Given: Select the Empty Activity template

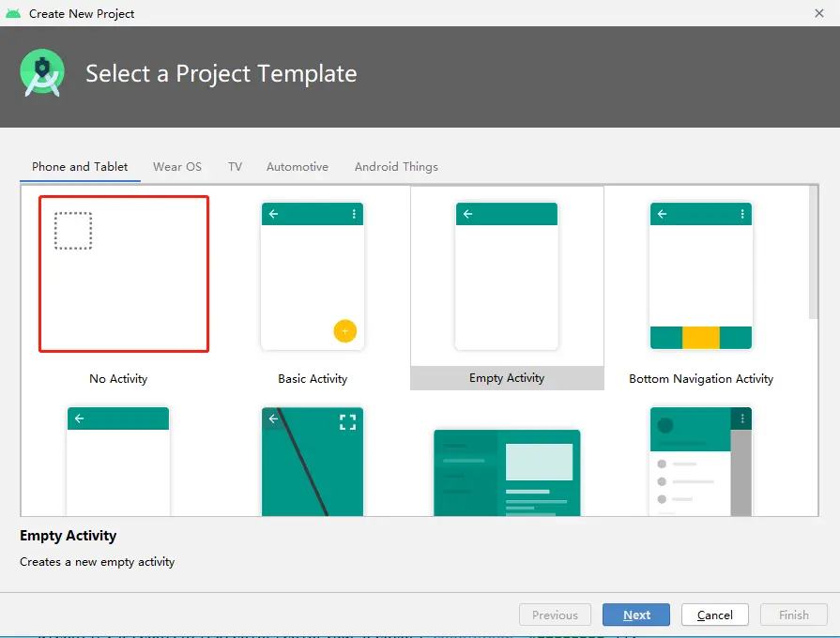Looking at the screenshot, I should point(507,275).
